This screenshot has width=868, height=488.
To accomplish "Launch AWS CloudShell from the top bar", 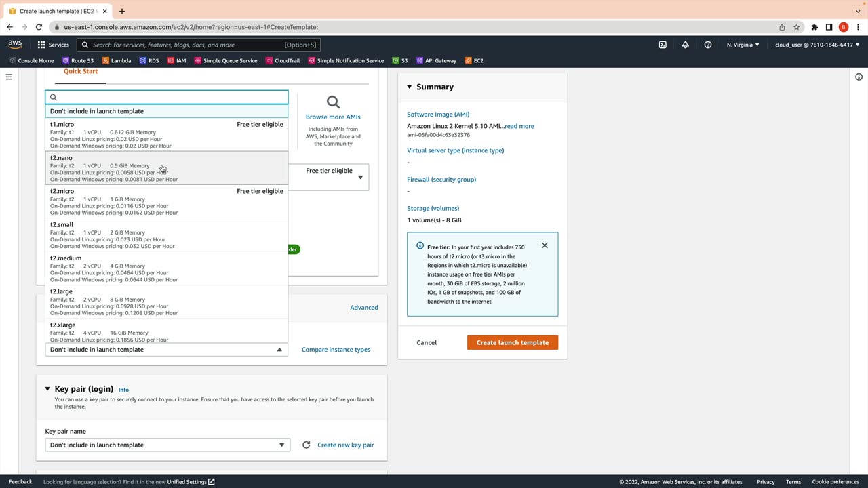I will click(x=663, y=45).
